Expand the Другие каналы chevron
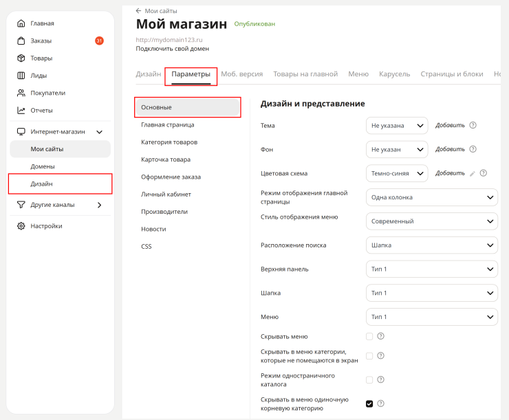Image resolution: width=509 pixels, height=420 pixels. [100, 205]
